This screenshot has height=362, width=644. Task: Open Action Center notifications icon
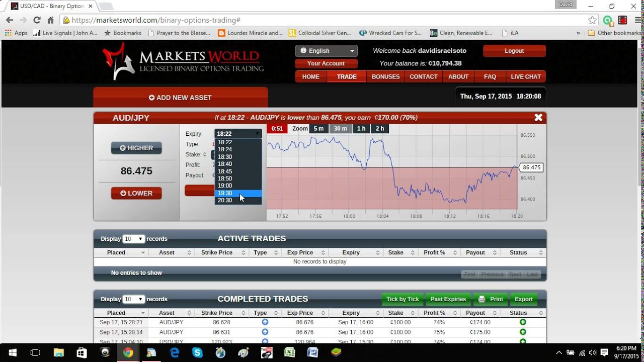point(605,352)
